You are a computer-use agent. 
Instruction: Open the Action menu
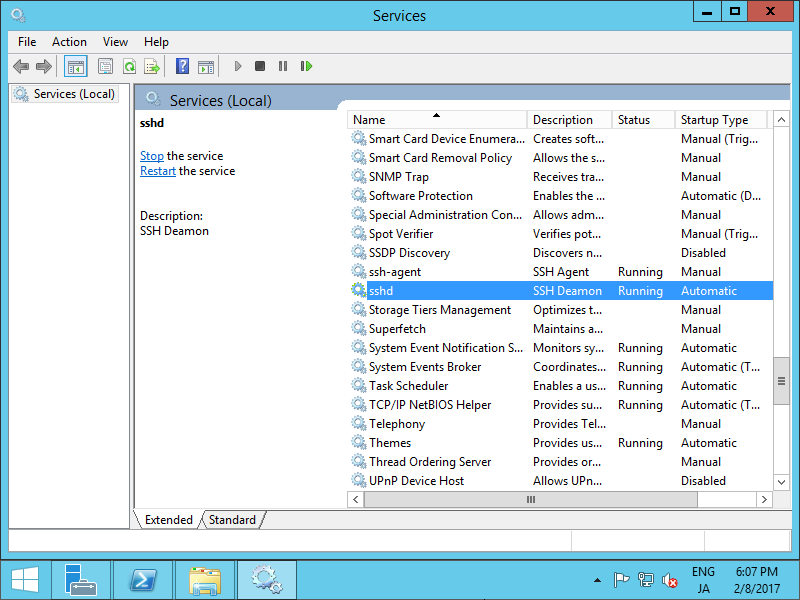69,42
